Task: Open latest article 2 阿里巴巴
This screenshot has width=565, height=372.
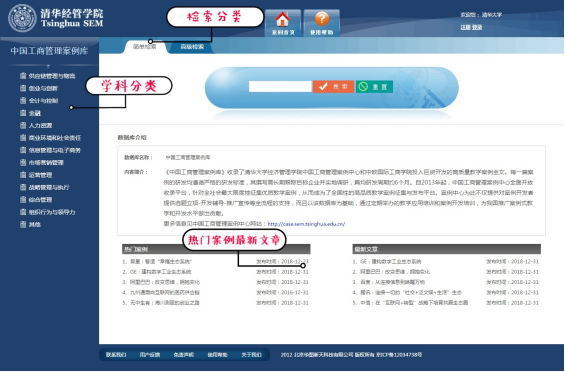Action: (x=395, y=271)
